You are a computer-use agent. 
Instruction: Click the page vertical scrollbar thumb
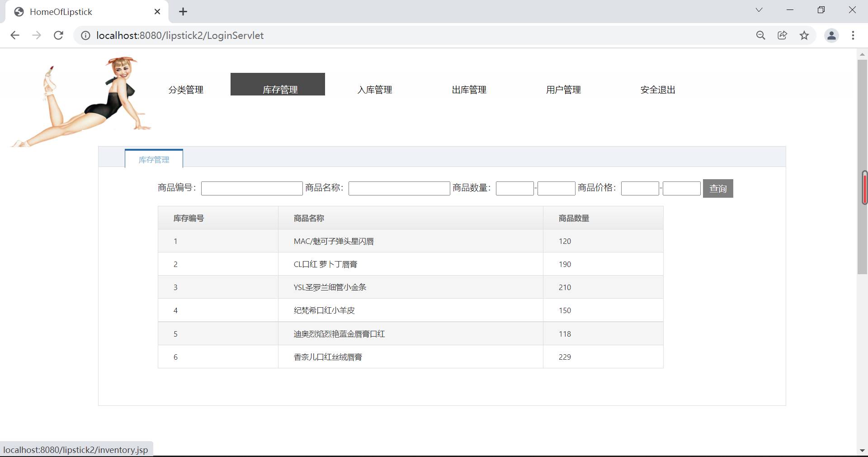[862, 167]
